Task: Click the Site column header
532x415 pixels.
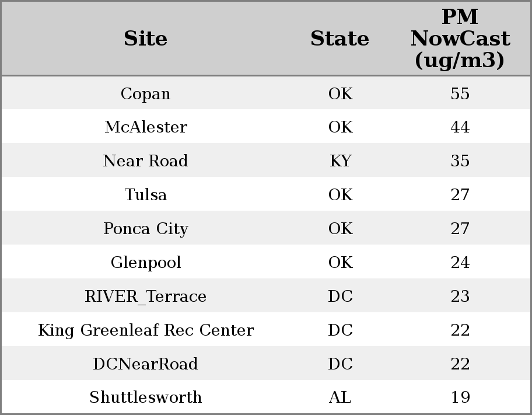Action: [145, 39]
